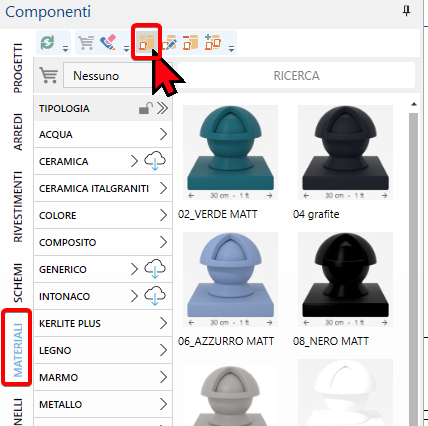Viewport: 428px width, 426px height.
Task: Select the 06_AZZURRO MATT material swatch
Action: coord(230,280)
